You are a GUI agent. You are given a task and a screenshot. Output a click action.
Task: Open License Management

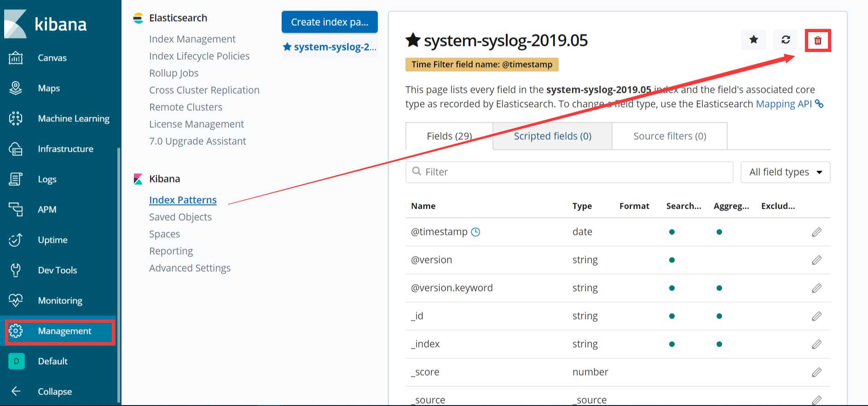click(x=197, y=124)
